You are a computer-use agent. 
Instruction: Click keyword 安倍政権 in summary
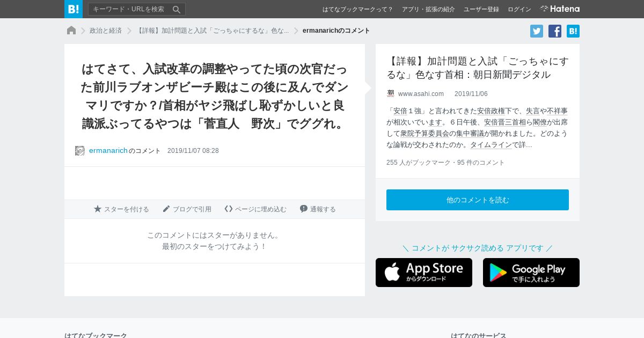click(x=491, y=111)
